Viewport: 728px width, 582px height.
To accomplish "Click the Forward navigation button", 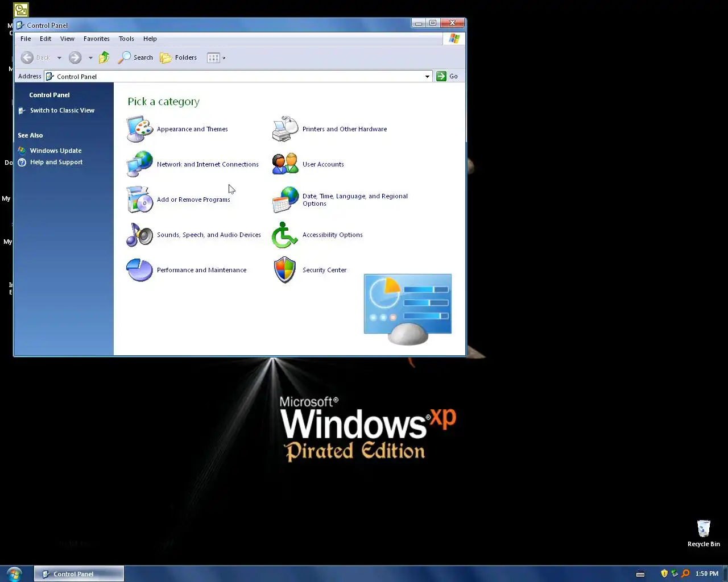I will pyautogui.click(x=75, y=57).
